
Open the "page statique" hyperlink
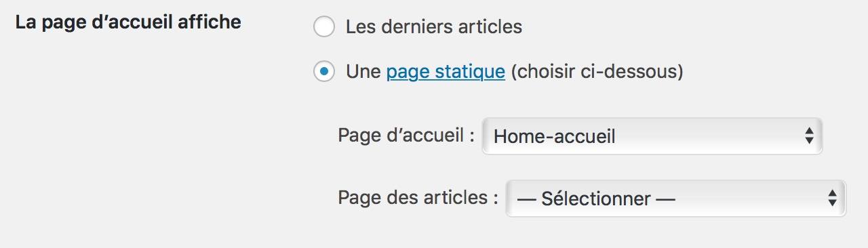click(446, 72)
